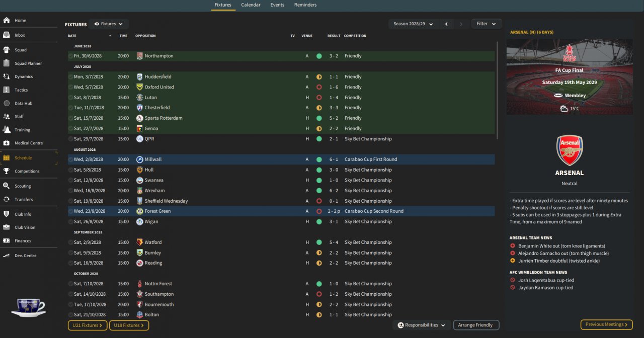Click the Transfers arrows icon

coord(7,199)
